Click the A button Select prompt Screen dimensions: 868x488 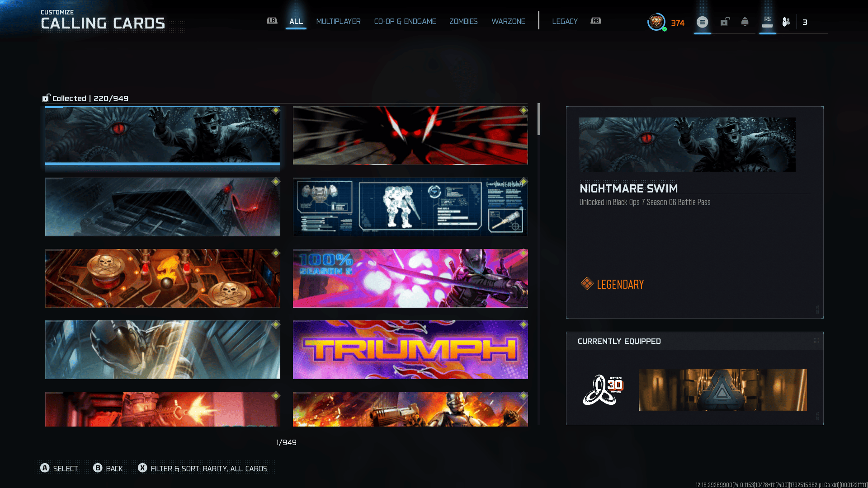[x=45, y=468]
